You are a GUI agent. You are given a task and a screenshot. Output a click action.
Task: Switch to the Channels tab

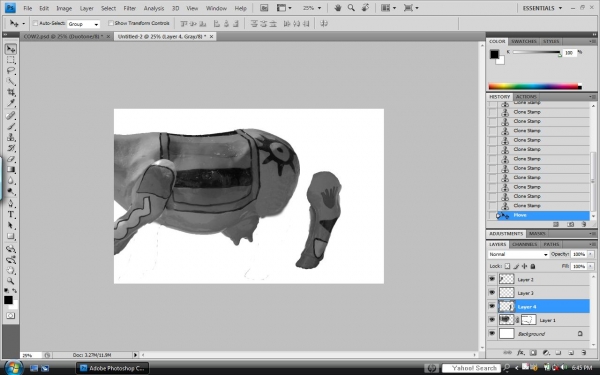tap(524, 244)
